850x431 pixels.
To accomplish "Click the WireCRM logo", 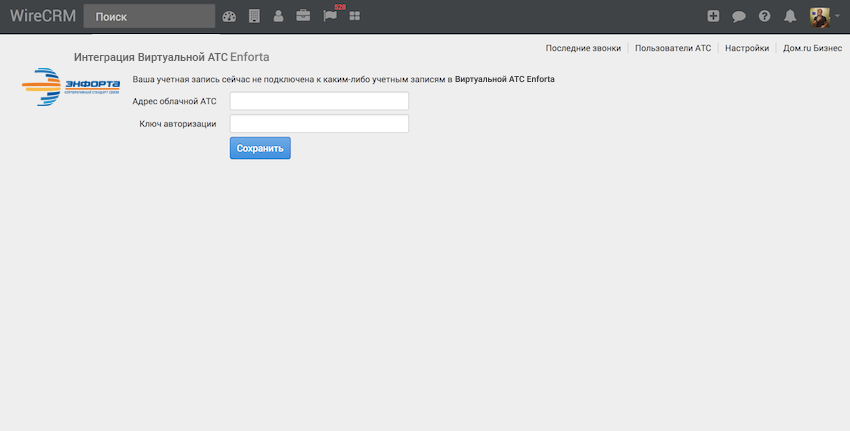I will (43, 16).
